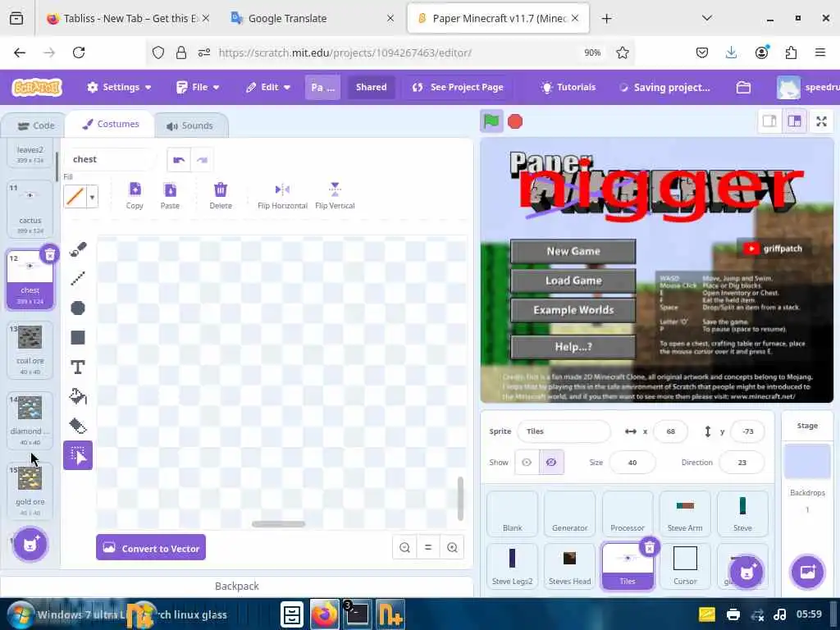
Task: Expand the Settings menu
Action: (119, 87)
